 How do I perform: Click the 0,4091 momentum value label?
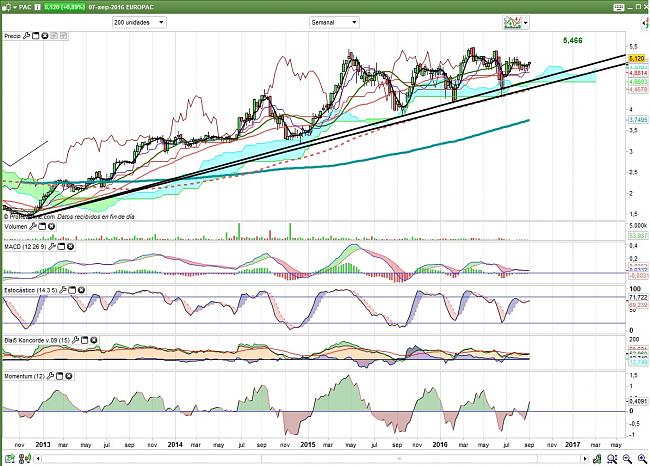pos(638,401)
